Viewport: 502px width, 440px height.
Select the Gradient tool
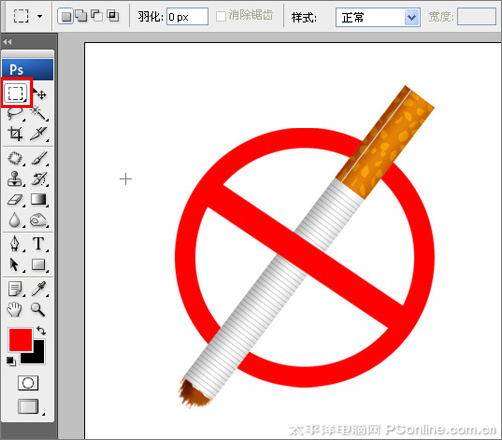39,200
